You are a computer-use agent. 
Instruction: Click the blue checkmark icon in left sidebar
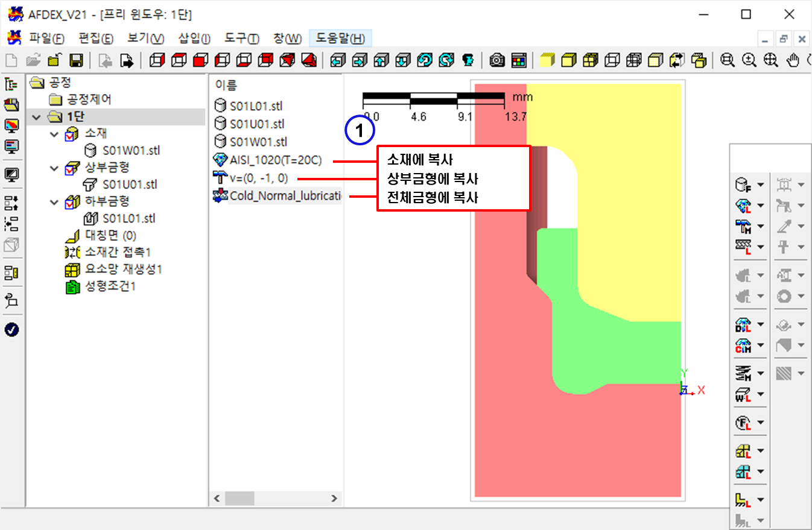pos(11,329)
